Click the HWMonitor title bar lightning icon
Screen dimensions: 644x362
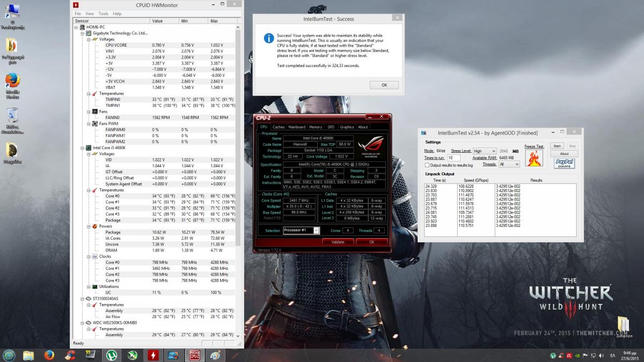[x=76, y=5]
